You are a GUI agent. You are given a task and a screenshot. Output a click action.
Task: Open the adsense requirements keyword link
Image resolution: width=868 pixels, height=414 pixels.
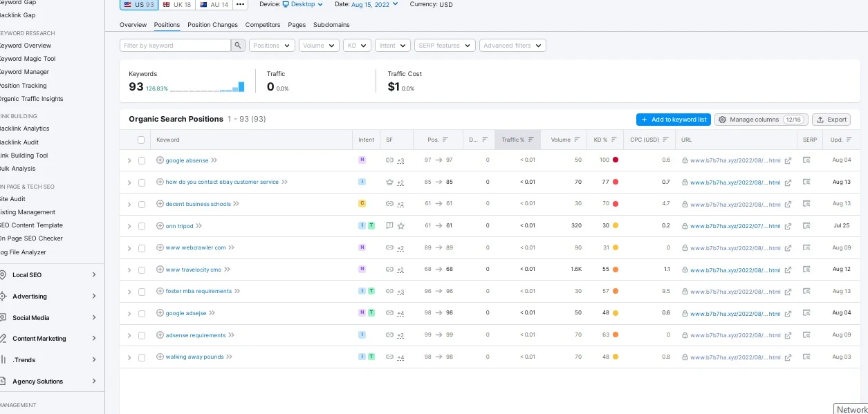196,335
